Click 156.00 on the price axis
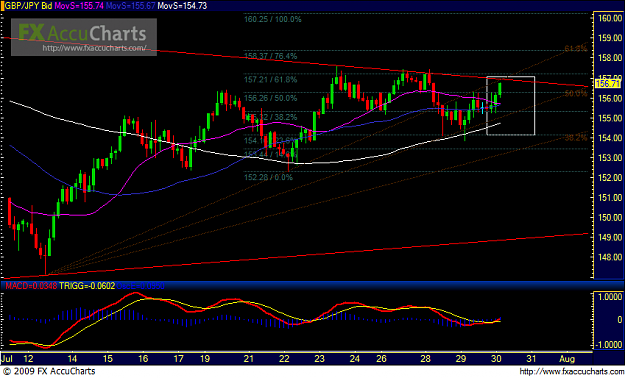Viewport: 625px width, 378px height. [x=609, y=98]
